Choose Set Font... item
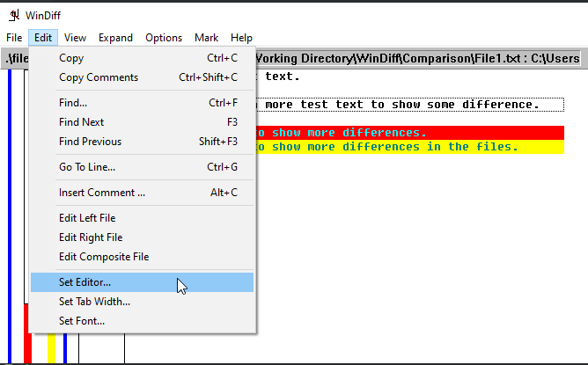The width and height of the screenshot is (588, 365). 142,321
